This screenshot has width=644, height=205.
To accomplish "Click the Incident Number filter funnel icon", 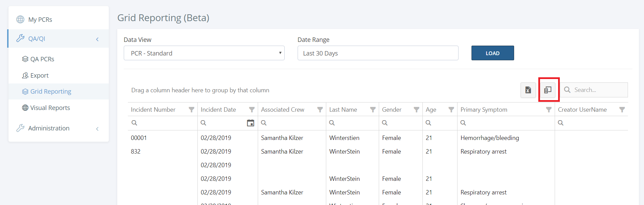I will click(192, 110).
